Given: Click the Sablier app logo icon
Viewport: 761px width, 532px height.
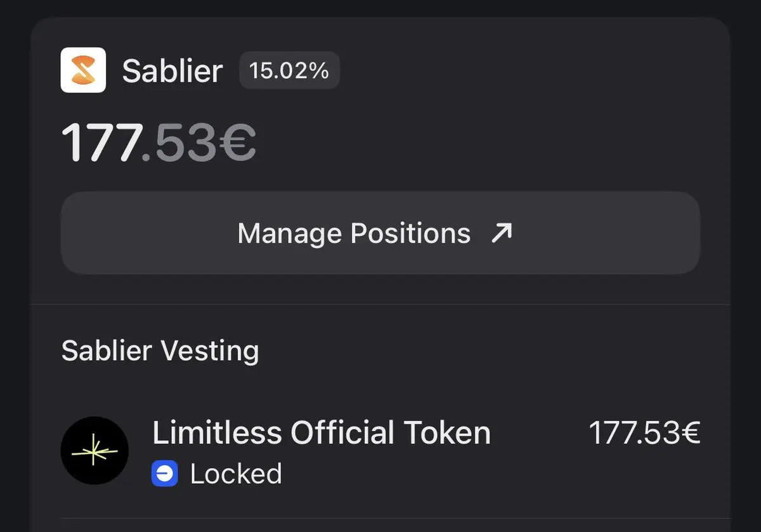Looking at the screenshot, I should [x=83, y=70].
